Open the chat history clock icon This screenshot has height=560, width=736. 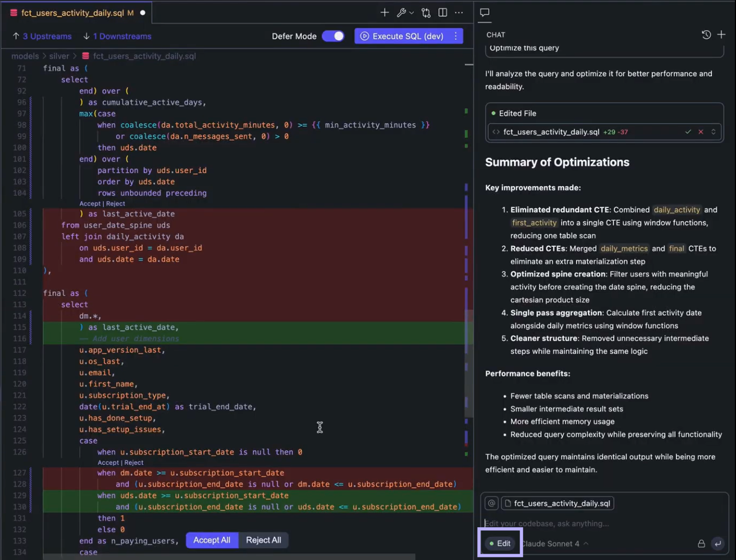[x=706, y=34]
